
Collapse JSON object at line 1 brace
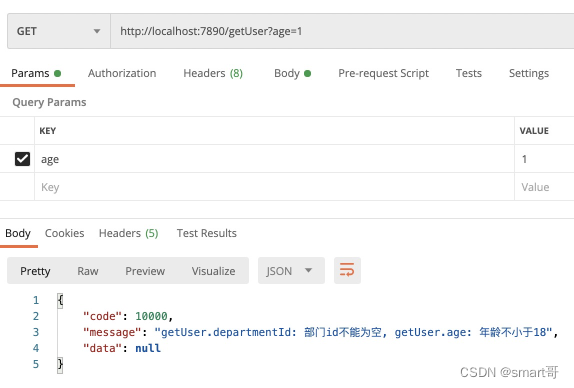(60, 300)
